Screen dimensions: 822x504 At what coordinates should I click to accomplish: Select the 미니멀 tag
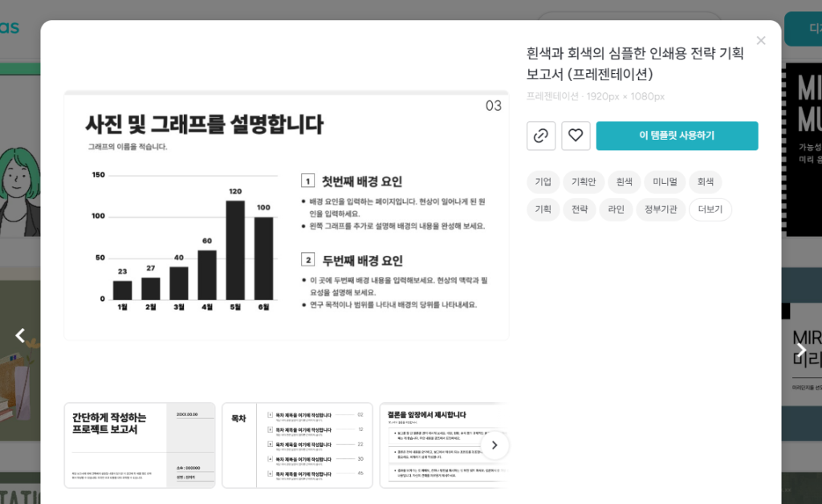tap(665, 182)
